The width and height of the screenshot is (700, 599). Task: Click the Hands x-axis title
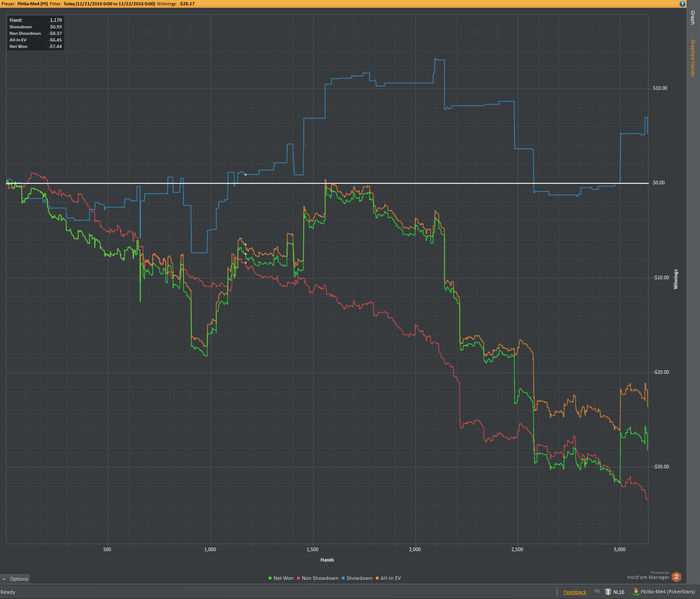327,560
